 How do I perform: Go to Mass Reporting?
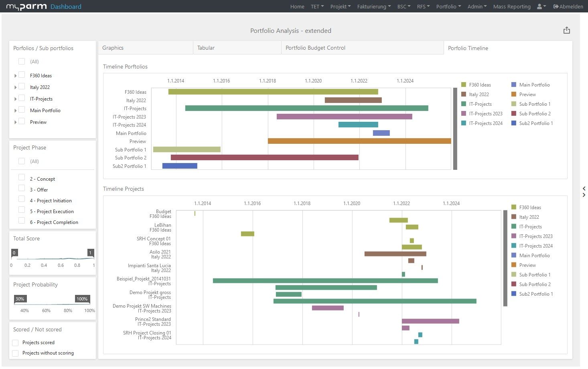[x=511, y=6]
